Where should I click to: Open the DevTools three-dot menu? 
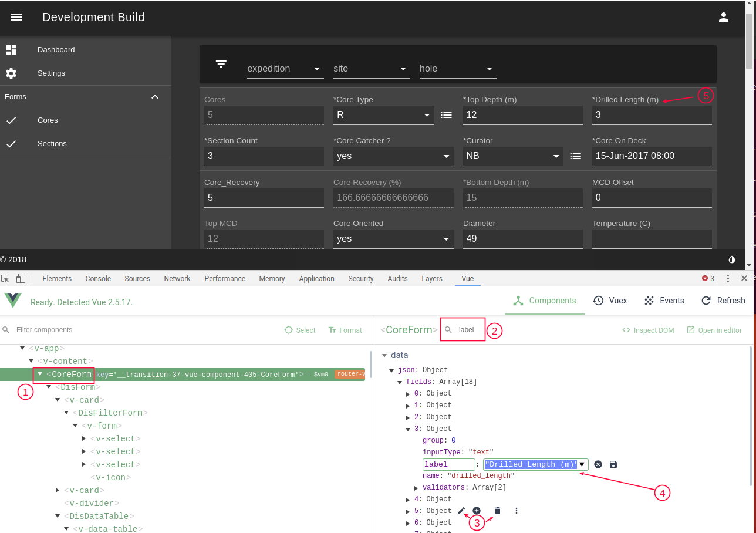tap(728, 278)
